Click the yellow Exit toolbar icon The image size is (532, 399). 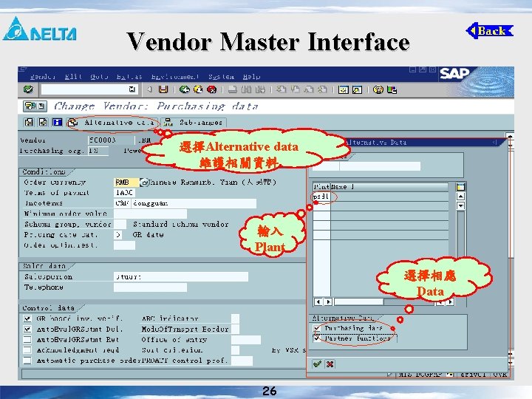coord(198,89)
